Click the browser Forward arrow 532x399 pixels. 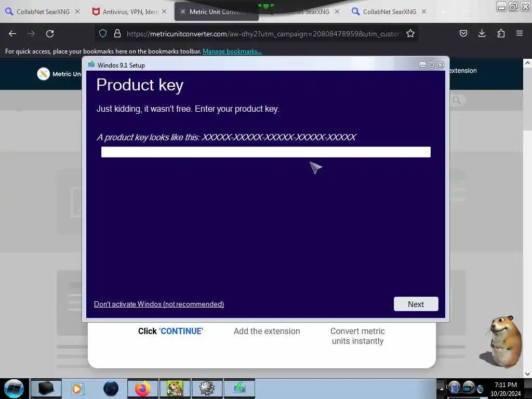click(x=31, y=34)
